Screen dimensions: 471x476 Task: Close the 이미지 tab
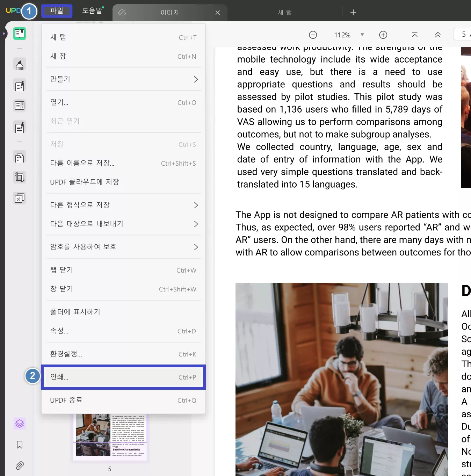point(218,13)
